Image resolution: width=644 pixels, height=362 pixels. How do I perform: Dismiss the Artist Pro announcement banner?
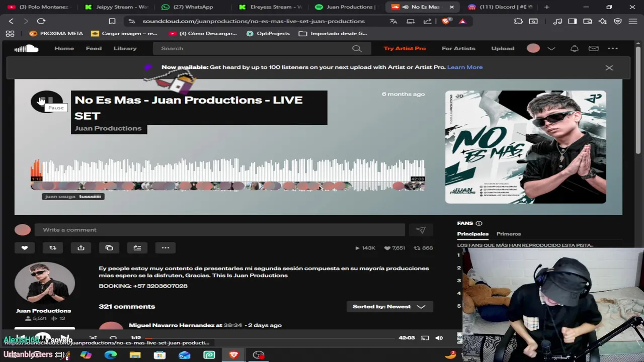point(609,67)
